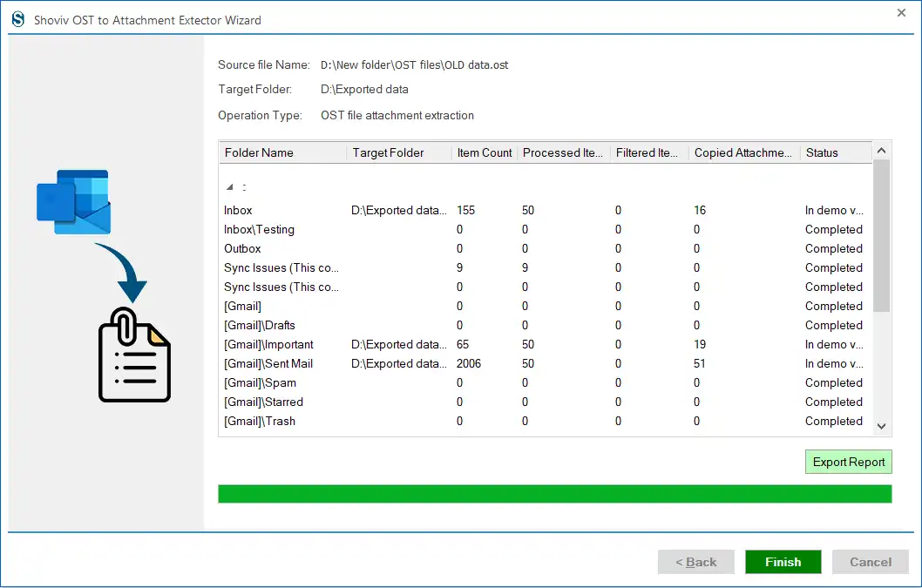Click the Back button
This screenshot has width=922, height=588.
click(695, 562)
